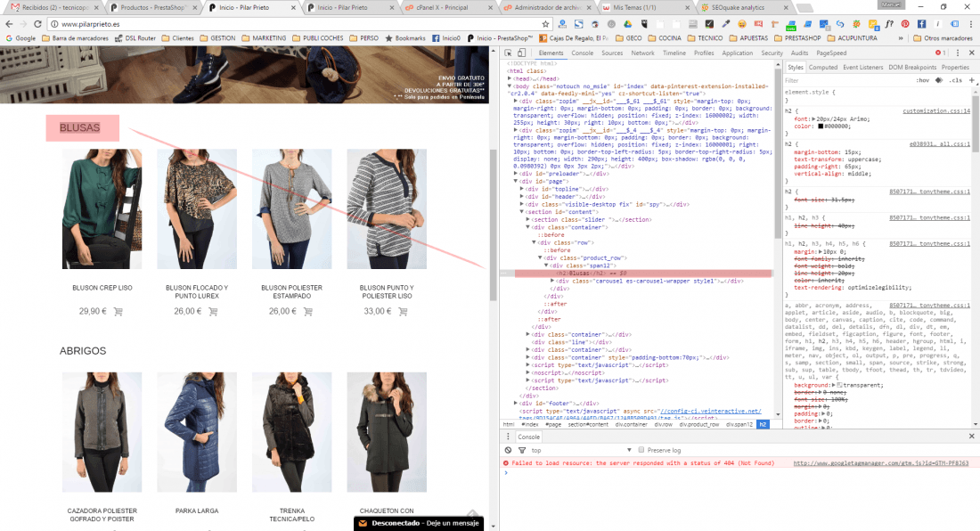Open the config-ci.veinteractive.net script link
Viewport: 980px width, 531px height.
[x=711, y=411]
